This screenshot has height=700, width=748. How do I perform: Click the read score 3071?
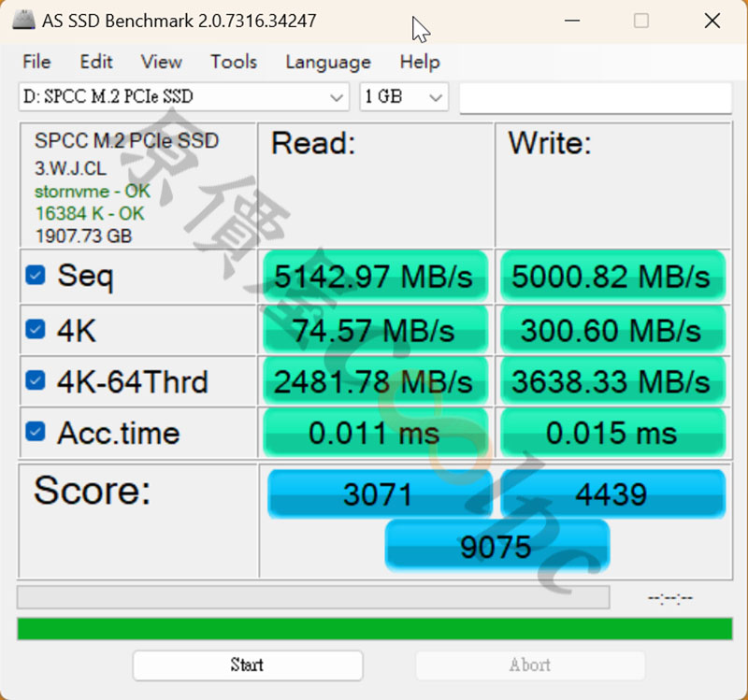pos(379,494)
